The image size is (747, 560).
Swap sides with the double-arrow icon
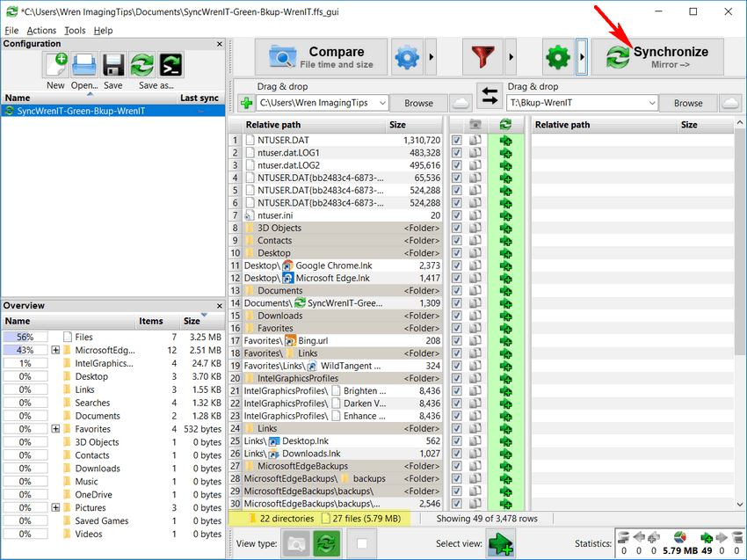(x=488, y=95)
